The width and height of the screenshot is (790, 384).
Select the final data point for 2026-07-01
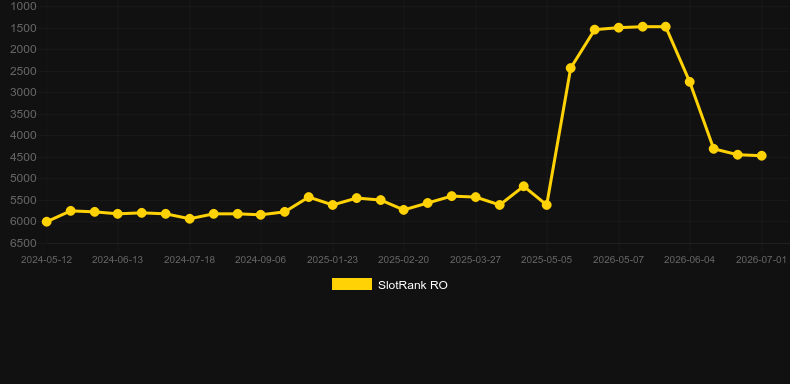point(761,156)
